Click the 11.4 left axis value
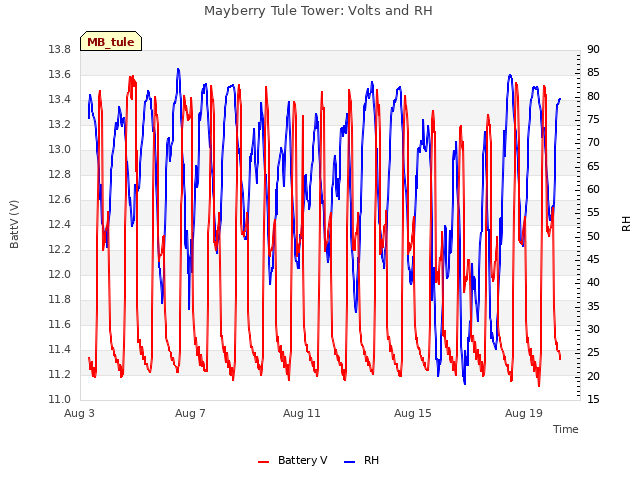 [x=60, y=349]
